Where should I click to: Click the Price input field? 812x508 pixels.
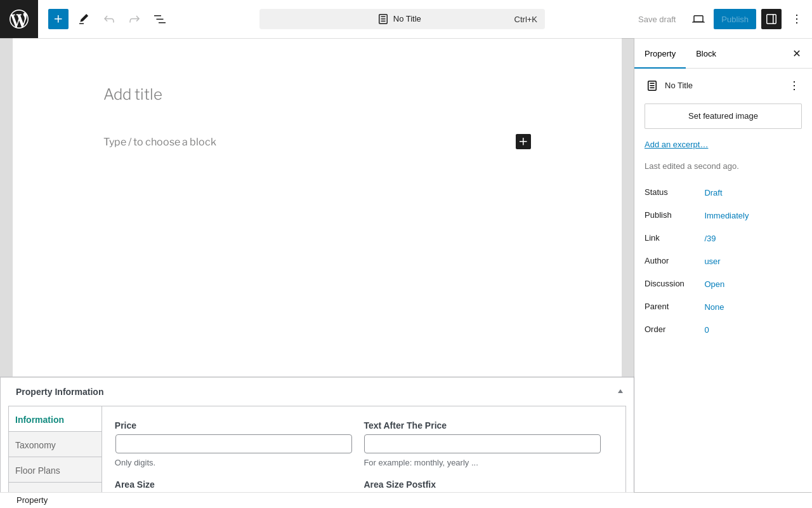233,444
